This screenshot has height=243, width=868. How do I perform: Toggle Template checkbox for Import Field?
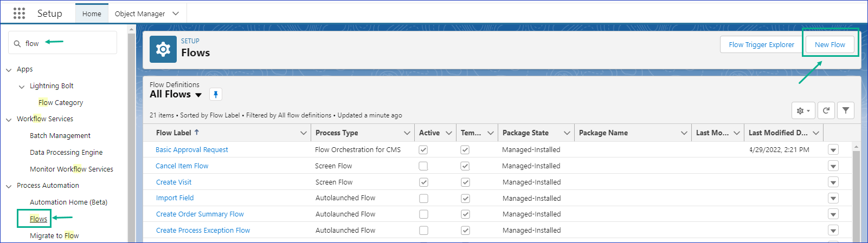(x=465, y=199)
